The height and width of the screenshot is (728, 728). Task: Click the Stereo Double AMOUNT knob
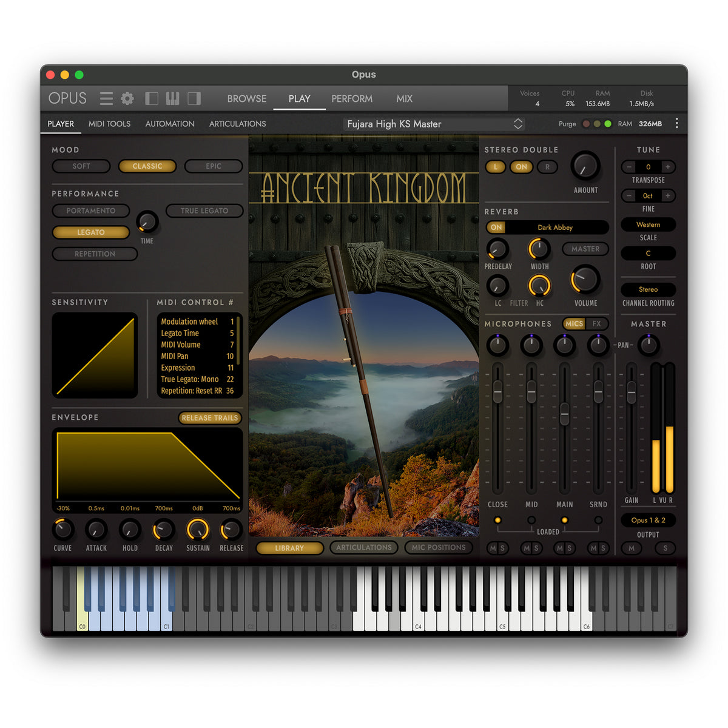(x=585, y=166)
